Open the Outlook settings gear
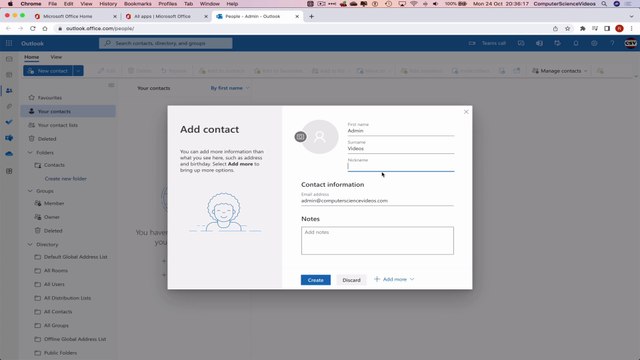This screenshot has width=640, height=360. [594, 43]
